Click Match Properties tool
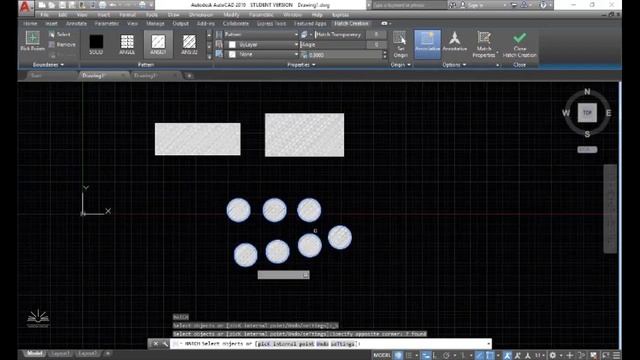 [484, 44]
